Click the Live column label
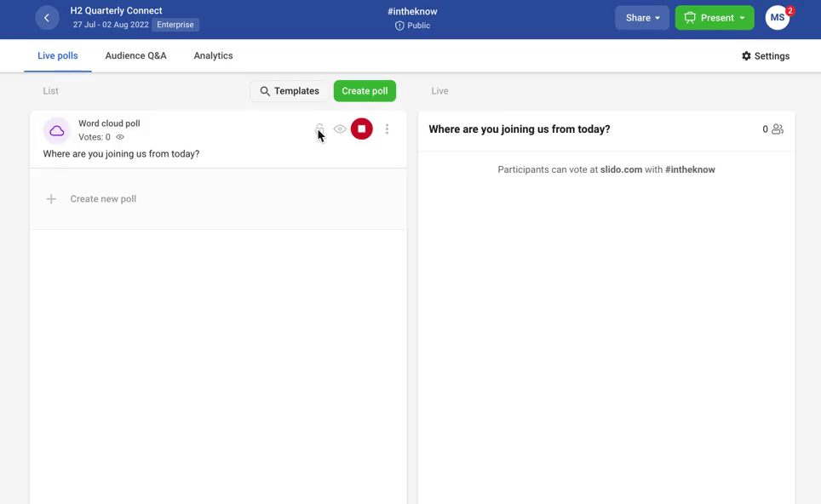 pos(439,91)
